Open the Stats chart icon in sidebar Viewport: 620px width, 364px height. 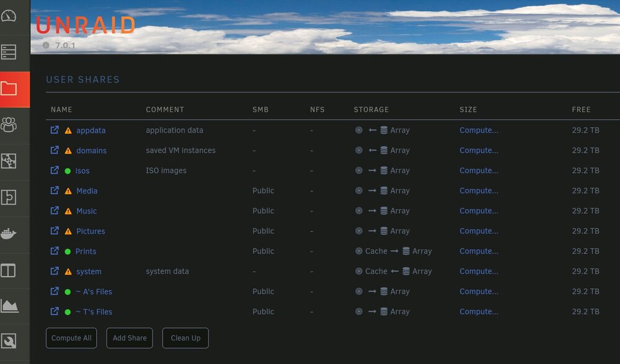pos(9,306)
